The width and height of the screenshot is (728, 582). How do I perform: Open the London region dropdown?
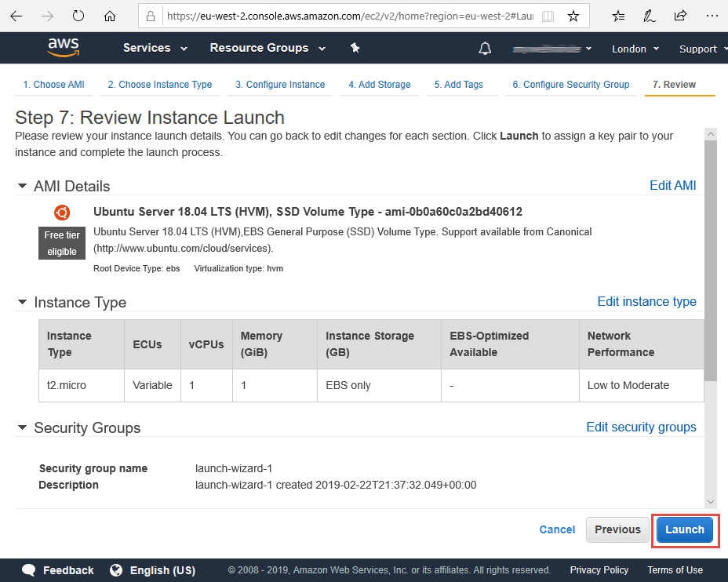click(x=635, y=49)
